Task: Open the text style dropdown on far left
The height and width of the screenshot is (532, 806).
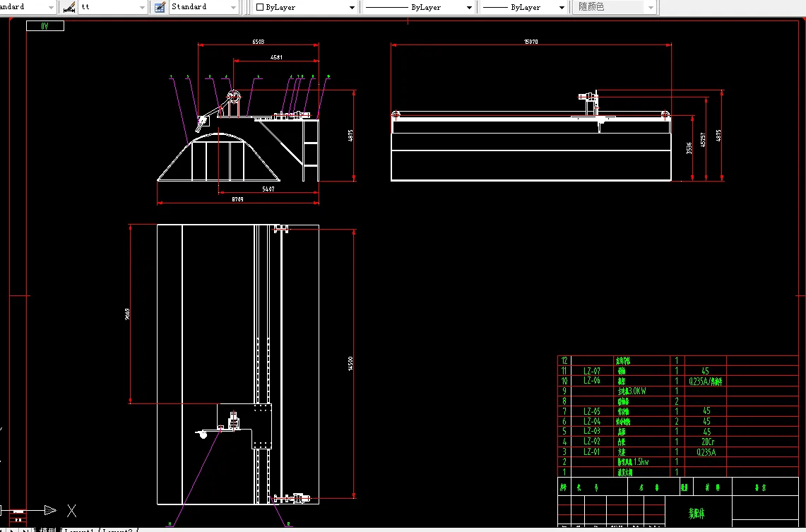Action: (51, 7)
